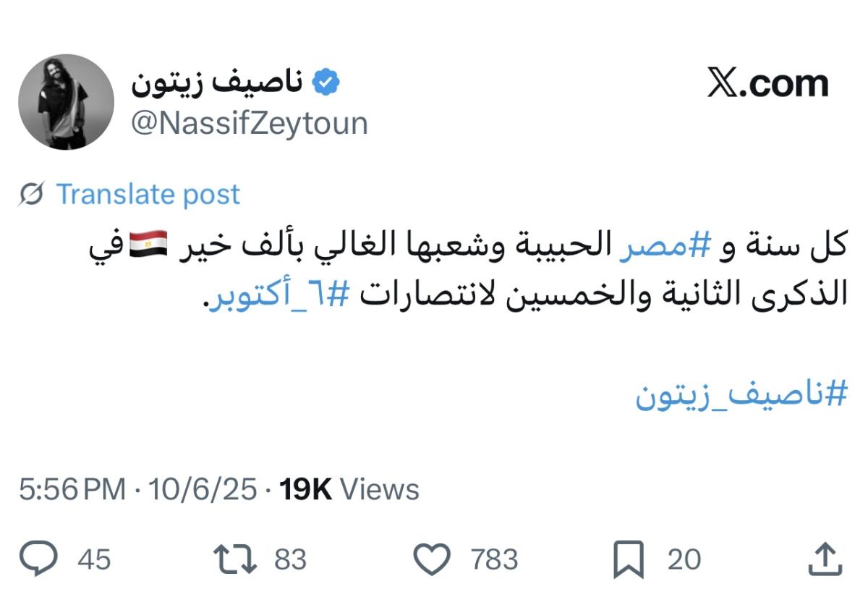Click the 5:56 PM timestamp
The image size is (868, 605).
[x=72, y=490]
